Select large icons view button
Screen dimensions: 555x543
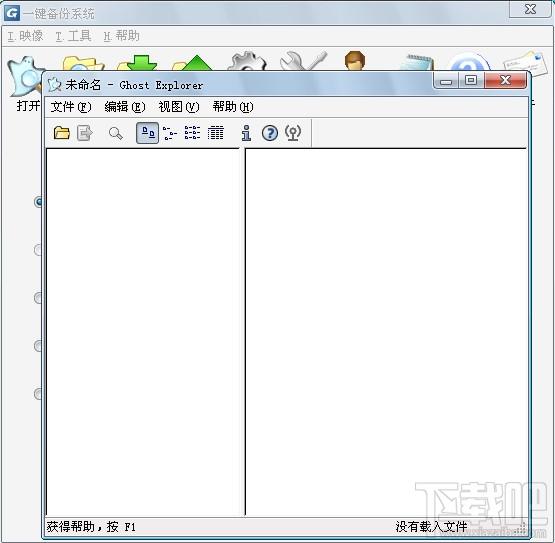[x=148, y=133]
